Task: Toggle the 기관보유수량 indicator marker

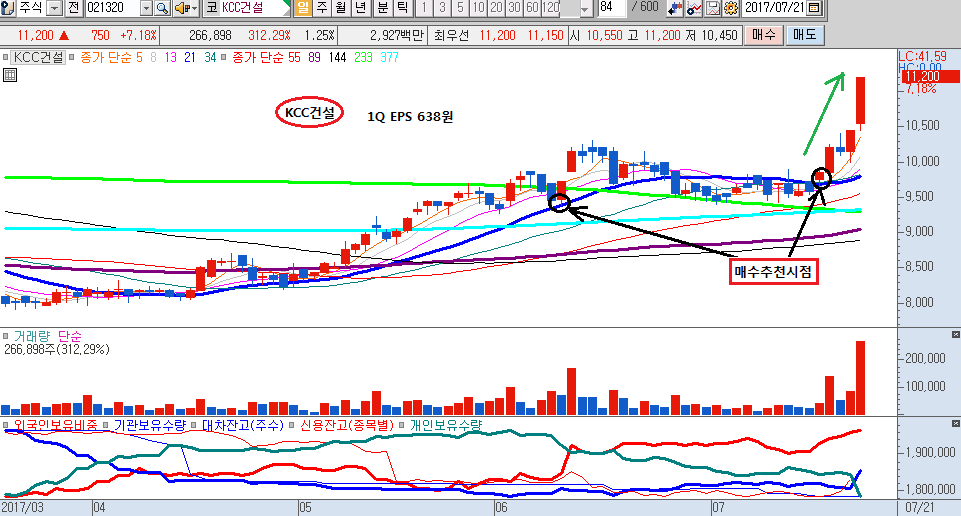Action: click(106, 425)
